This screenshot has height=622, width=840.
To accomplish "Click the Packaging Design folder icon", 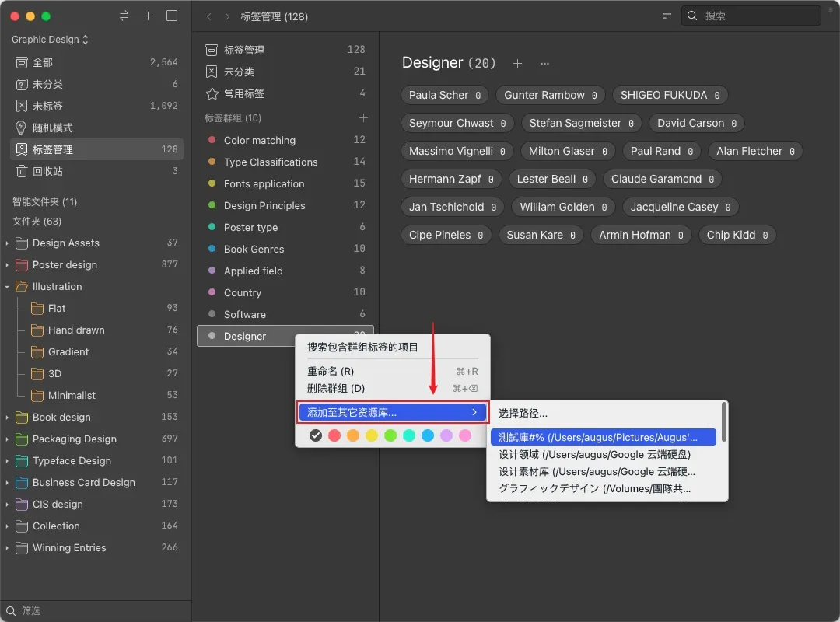I will [22, 439].
